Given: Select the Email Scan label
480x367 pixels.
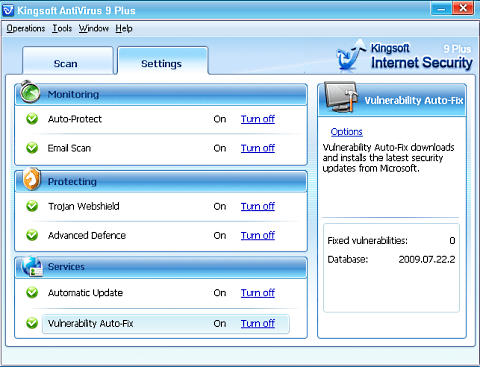Looking at the screenshot, I should [69, 148].
